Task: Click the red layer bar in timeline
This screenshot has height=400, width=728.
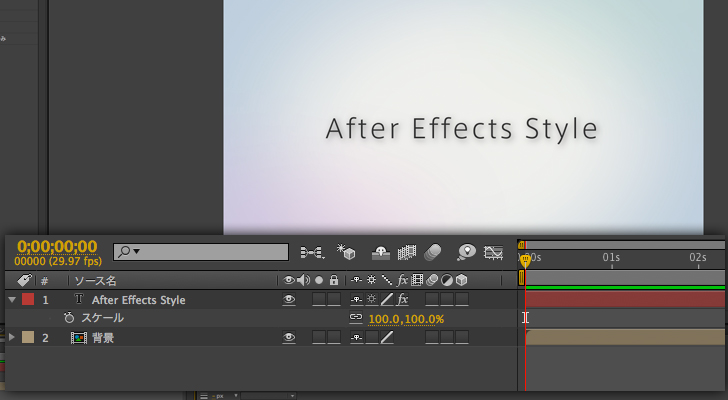Action: (625, 299)
